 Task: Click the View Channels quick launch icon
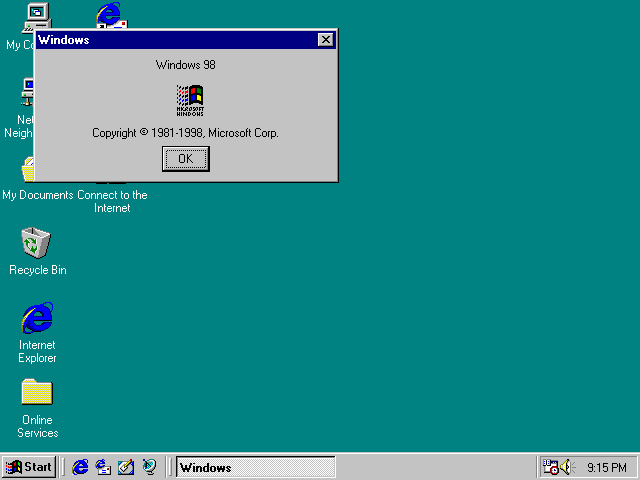point(149,467)
